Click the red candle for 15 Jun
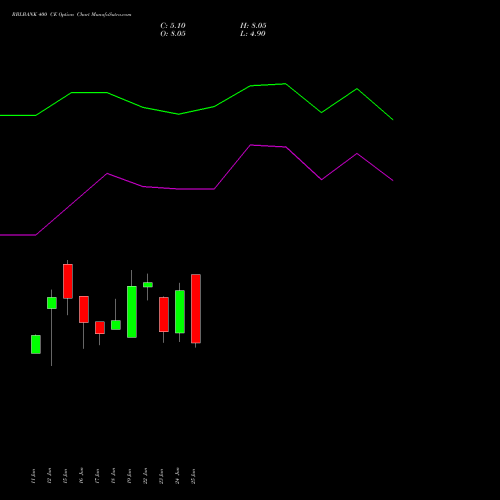Viewport: 500px width, 500px height. pos(68,281)
